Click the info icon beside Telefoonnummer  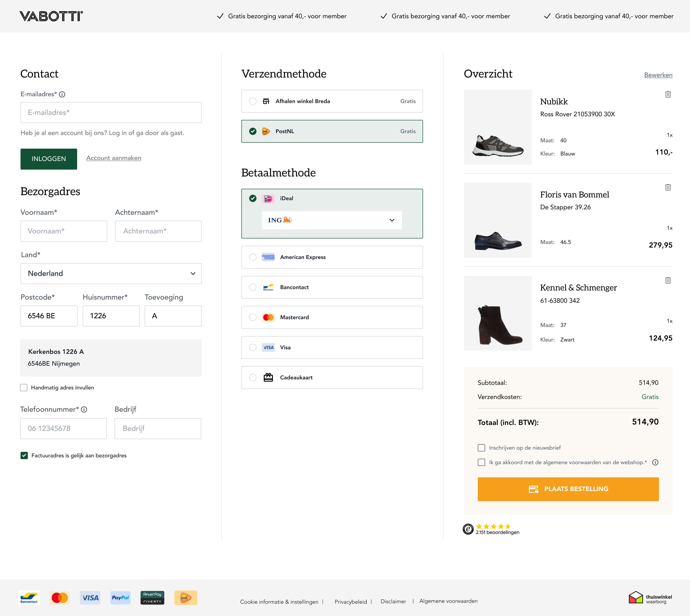coord(84,409)
